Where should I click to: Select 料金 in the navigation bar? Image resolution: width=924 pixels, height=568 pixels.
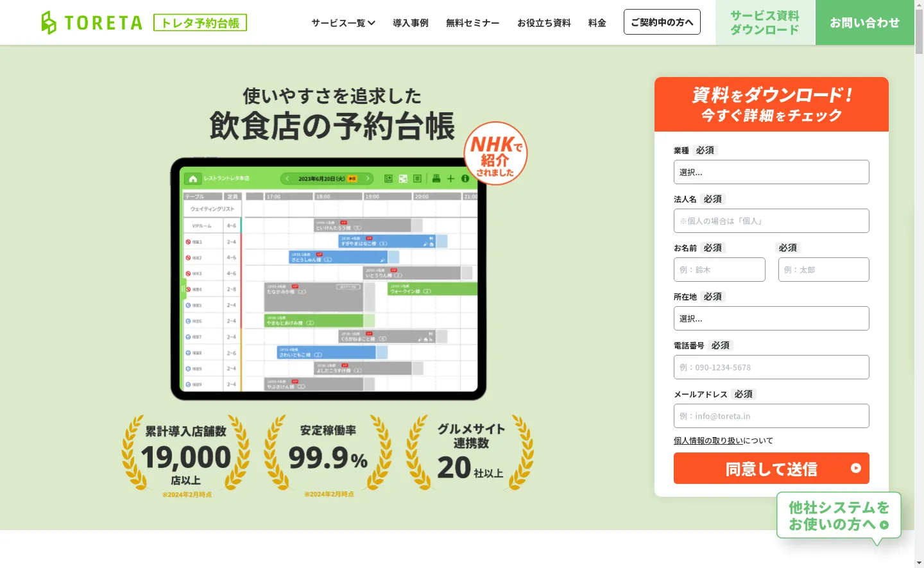tap(597, 23)
